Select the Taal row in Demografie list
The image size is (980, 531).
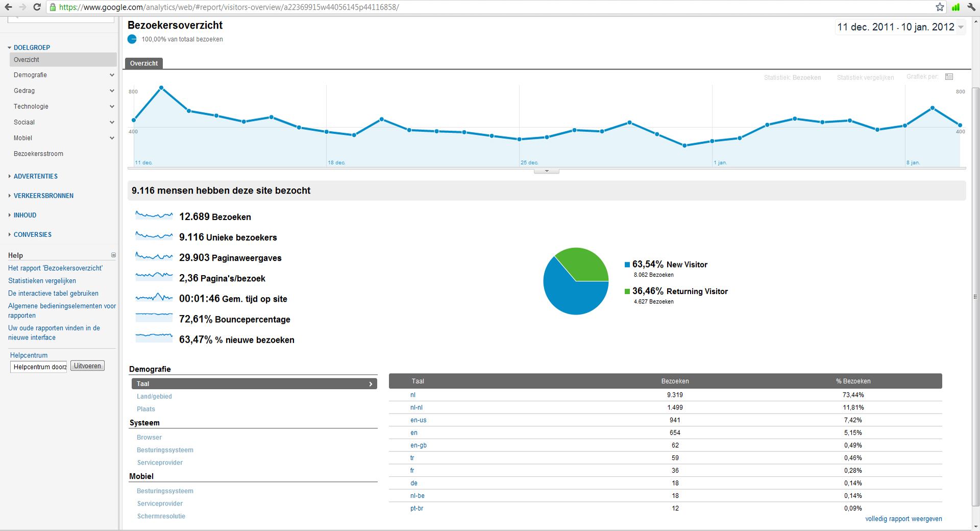point(254,383)
